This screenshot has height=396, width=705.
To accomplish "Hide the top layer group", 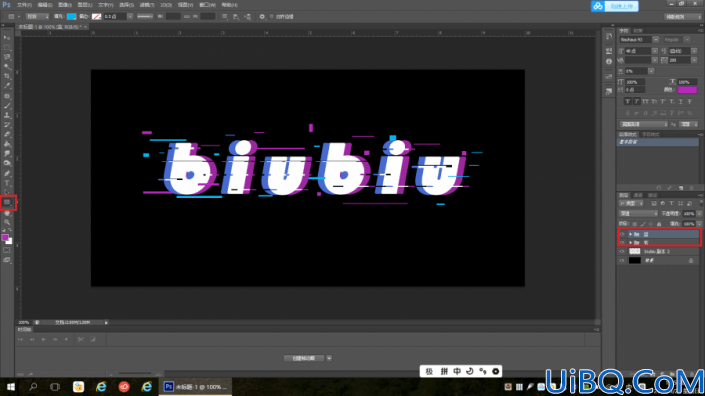I will pos(622,234).
